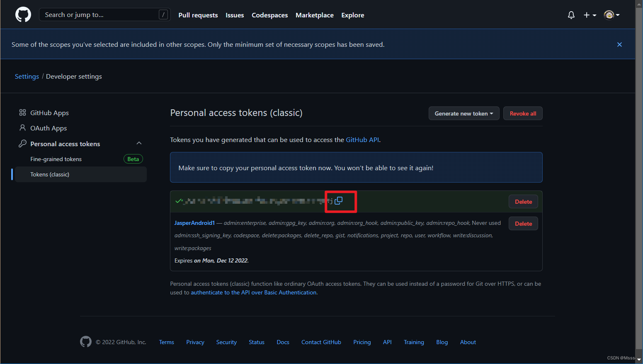Open the GitHub API link
Viewport: 643px width, 364px height.
[362, 140]
